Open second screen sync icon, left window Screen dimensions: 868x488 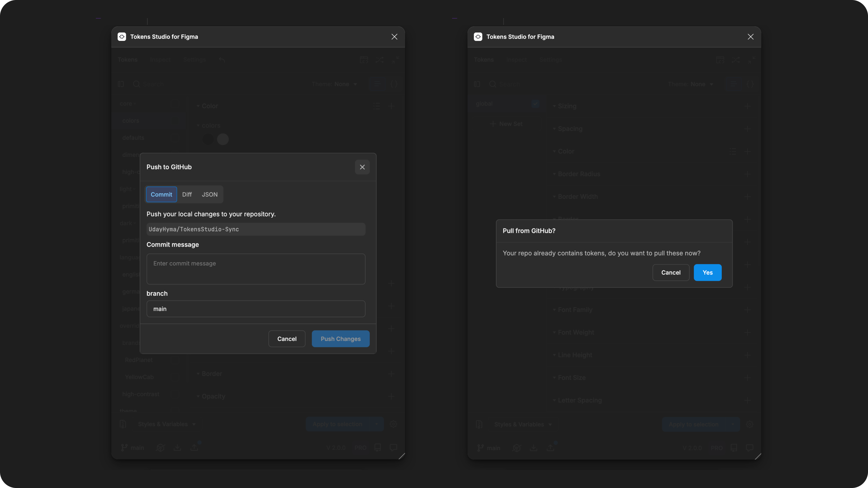pos(364,60)
